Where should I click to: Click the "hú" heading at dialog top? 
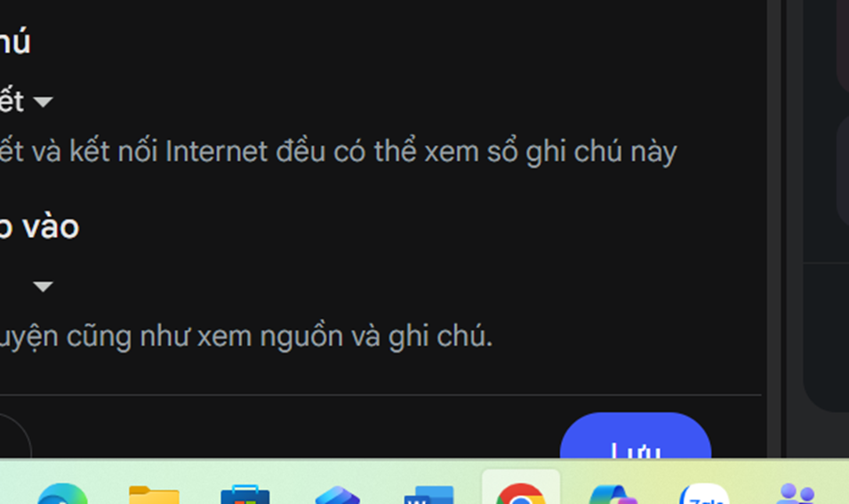pos(15,41)
